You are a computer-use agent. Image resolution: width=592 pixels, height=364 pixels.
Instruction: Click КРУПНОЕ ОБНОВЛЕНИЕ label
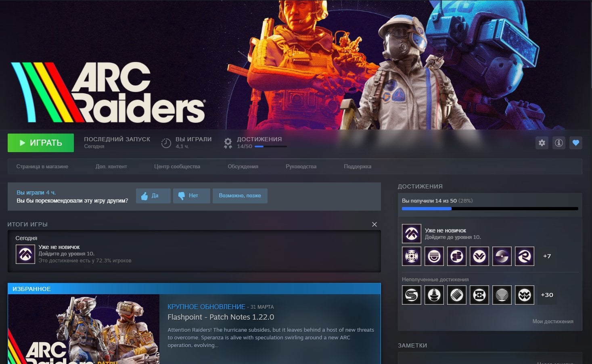click(x=206, y=307)
